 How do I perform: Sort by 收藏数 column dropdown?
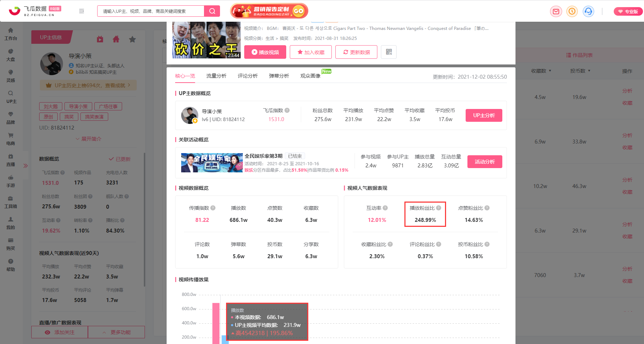[541, 71]
